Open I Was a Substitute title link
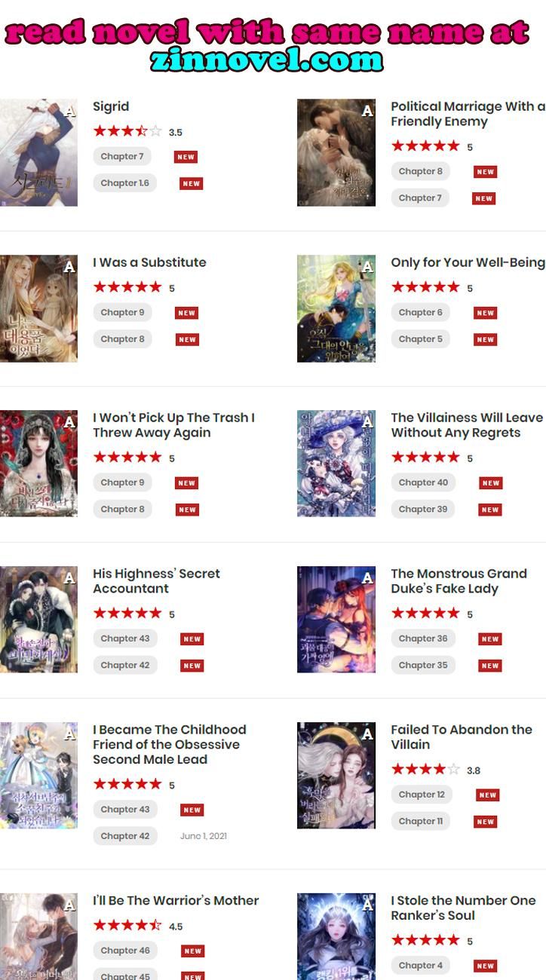 [x=149, y=262]
